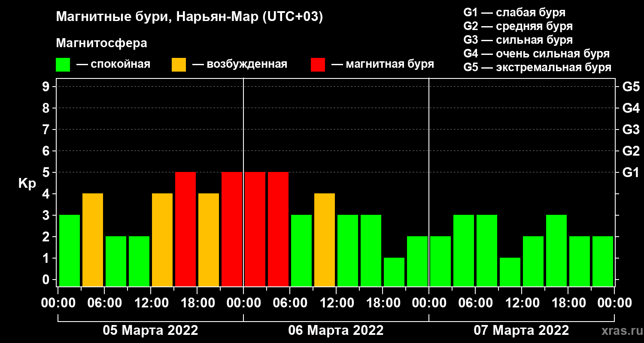Screen dimensions: 644x343
Task: Click the 06 Марта 12:00–15:00 green bar
Action: point(348,250)
